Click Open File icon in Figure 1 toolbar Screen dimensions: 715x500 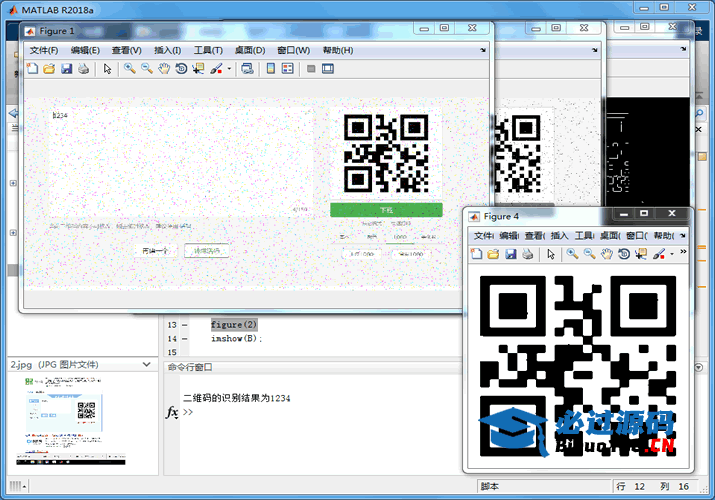pos(49,69)
